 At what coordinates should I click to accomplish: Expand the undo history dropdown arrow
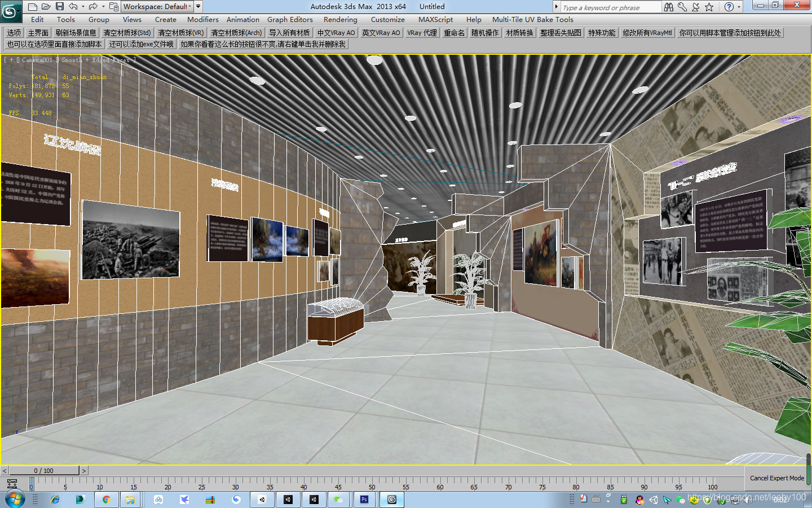point(83,7)
